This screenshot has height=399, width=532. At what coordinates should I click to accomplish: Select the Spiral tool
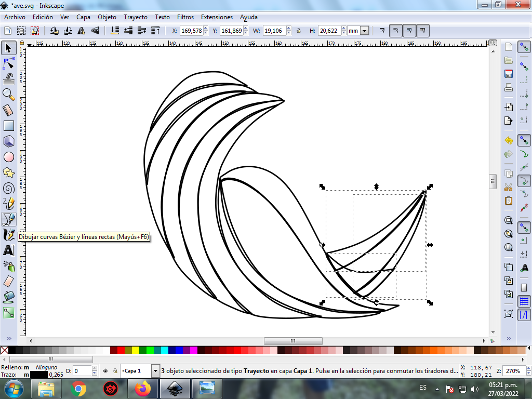8,188
